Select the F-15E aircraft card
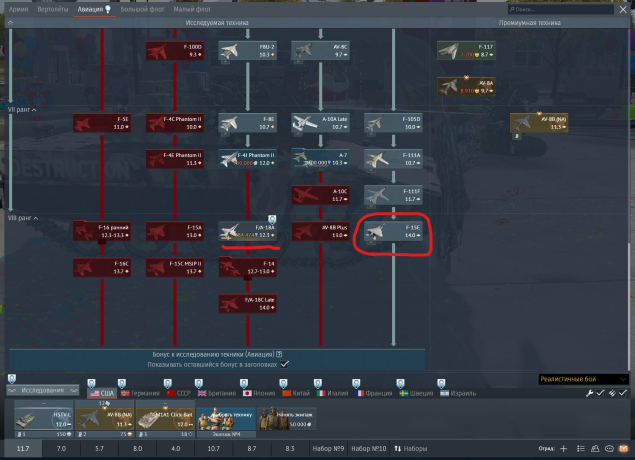635x460 pixels. pos(393,231)
